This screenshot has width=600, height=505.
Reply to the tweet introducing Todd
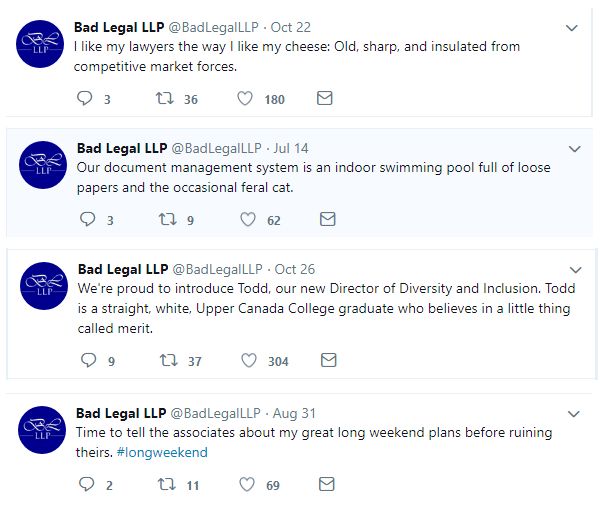click(x=88, y=360)
